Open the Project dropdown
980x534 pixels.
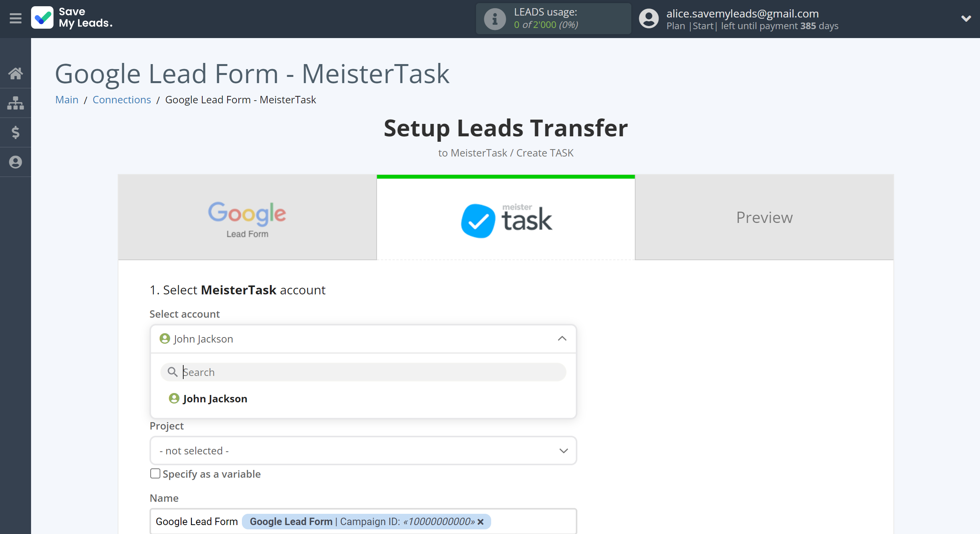pos(363,451)
